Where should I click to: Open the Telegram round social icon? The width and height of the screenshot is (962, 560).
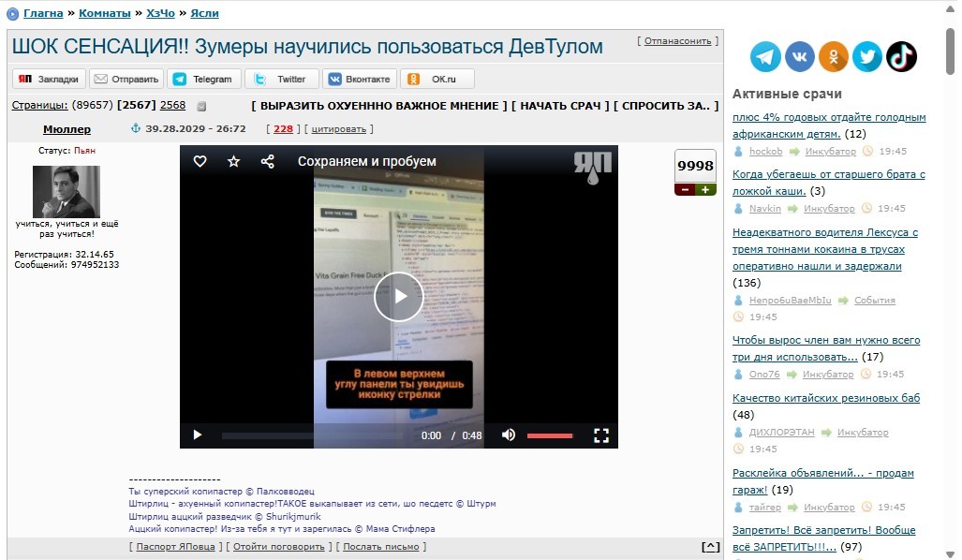tap(765, 57)
